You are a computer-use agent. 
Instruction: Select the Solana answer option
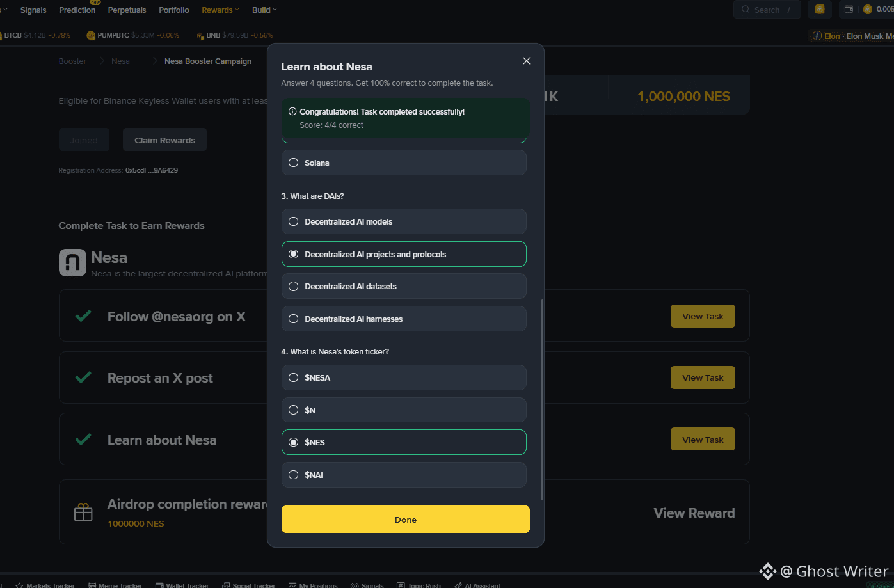(x=404, y=163)
